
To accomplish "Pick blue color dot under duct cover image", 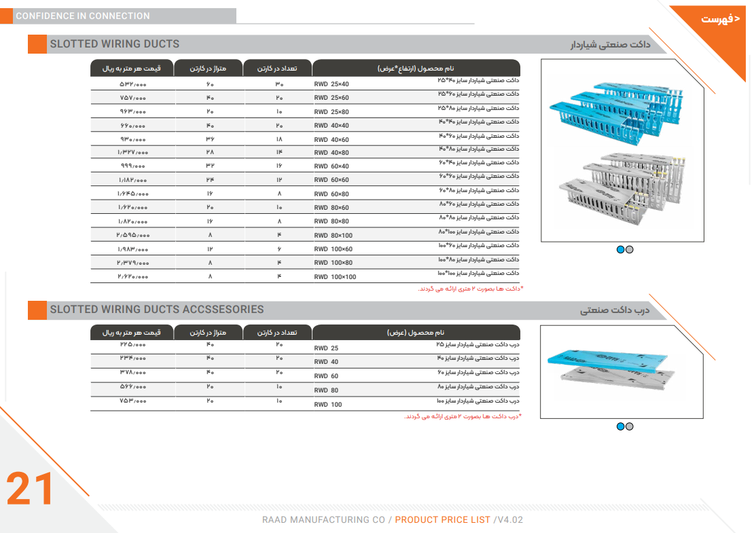I will 620,426.
